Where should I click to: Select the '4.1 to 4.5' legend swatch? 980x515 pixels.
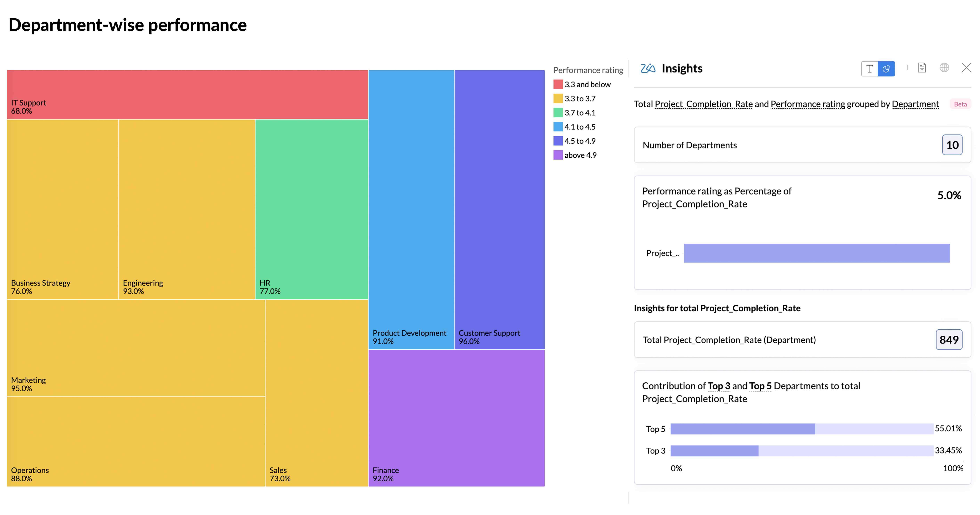coord(558,127)
